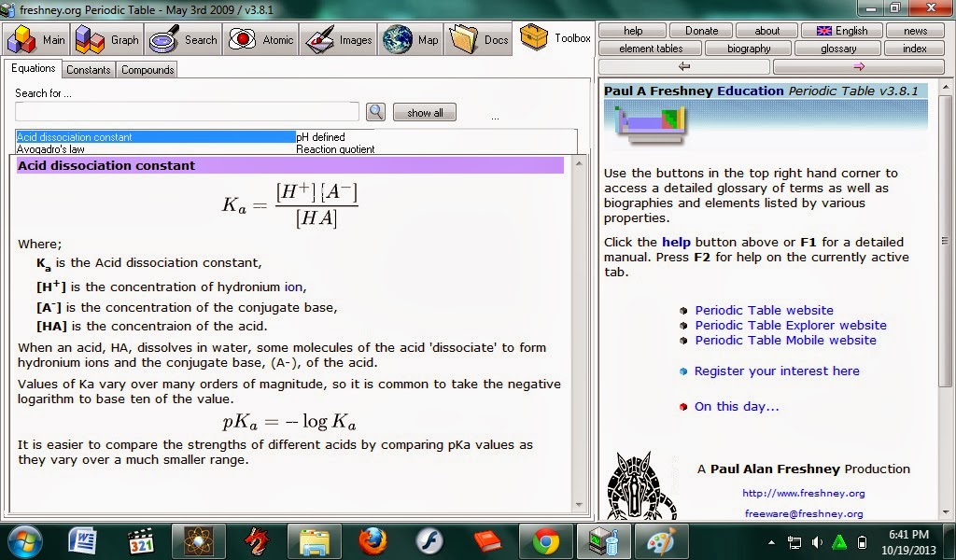The height and width of the screenshot is (560, 956).
Task: Open the Map globe section
Action: 411,39
